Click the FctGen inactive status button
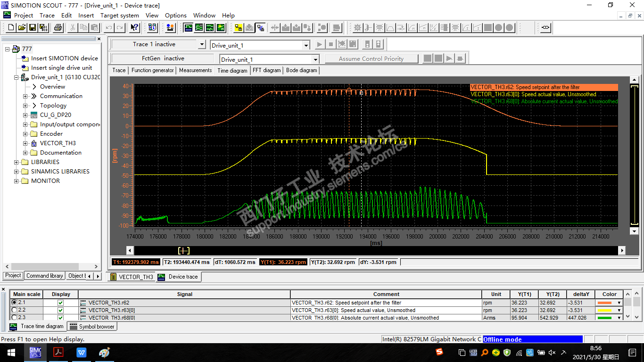The width and height of the screenshot is (644, 362). [163, 58]
